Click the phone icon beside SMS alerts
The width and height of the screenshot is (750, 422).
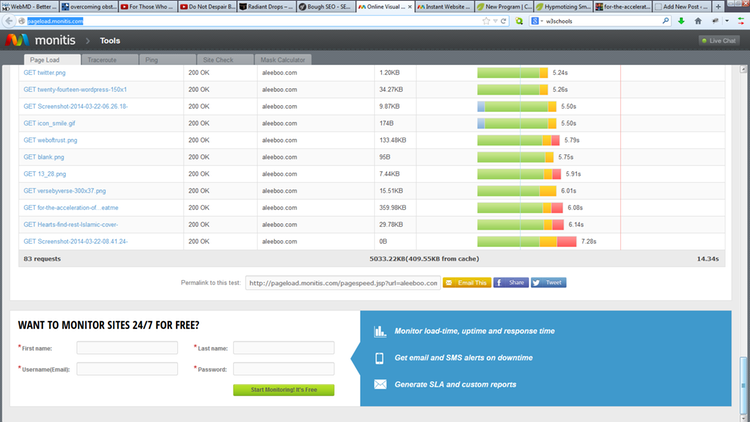point(379,358)
